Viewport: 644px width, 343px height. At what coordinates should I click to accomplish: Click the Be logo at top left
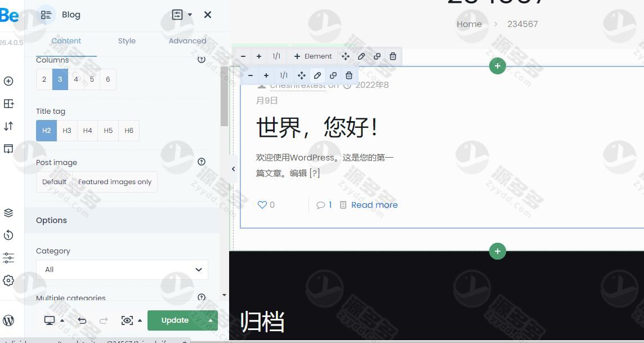9,15
